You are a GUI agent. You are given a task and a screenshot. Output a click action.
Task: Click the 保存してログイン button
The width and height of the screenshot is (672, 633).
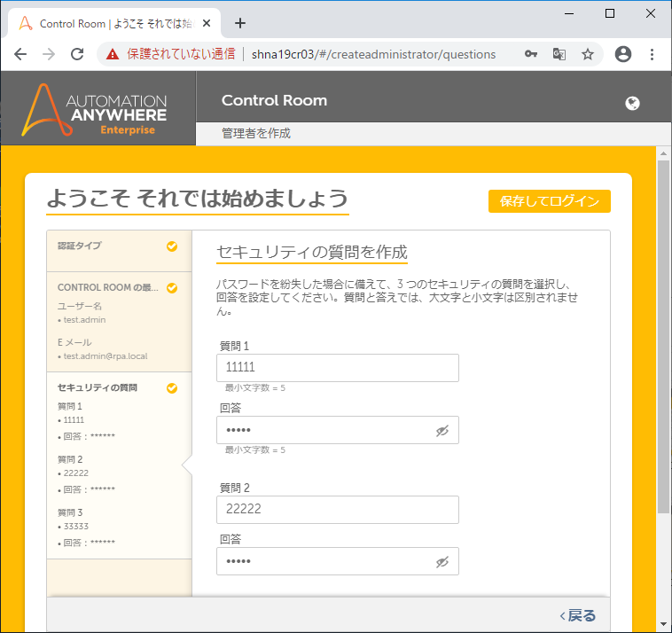pyautogui.click(x=550, y=201)
